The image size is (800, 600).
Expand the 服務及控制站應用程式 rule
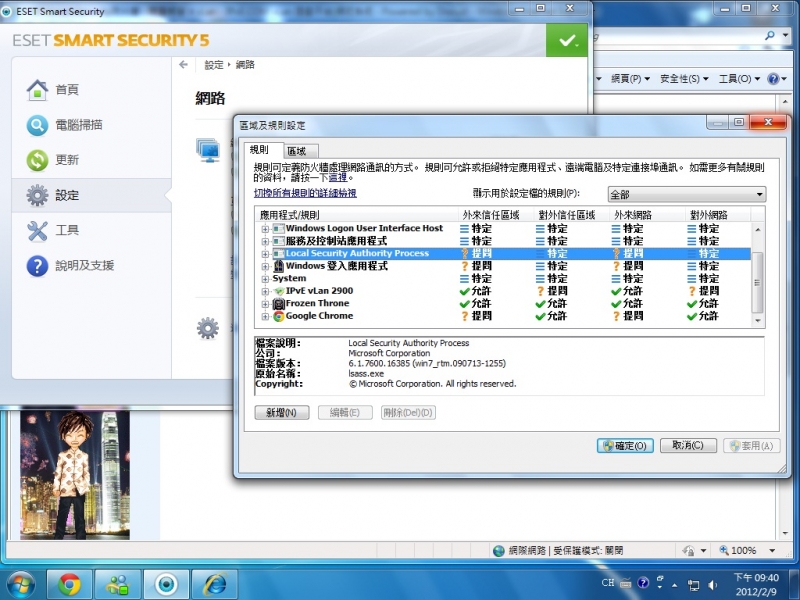(x=265, y=241)
